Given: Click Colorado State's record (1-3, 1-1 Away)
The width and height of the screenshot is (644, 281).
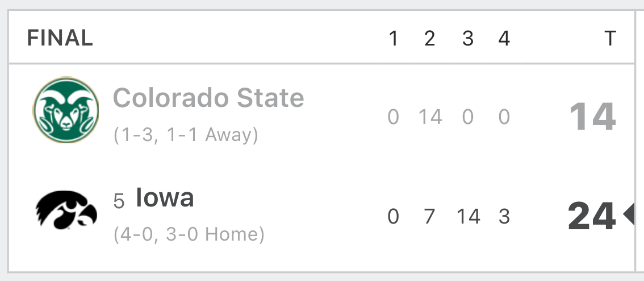Looking at the screenshot, I should click(x=186, y=135).
